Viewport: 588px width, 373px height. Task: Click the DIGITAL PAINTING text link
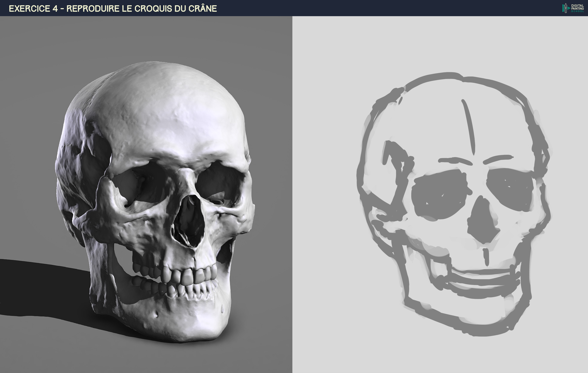(x=577, y=7)
